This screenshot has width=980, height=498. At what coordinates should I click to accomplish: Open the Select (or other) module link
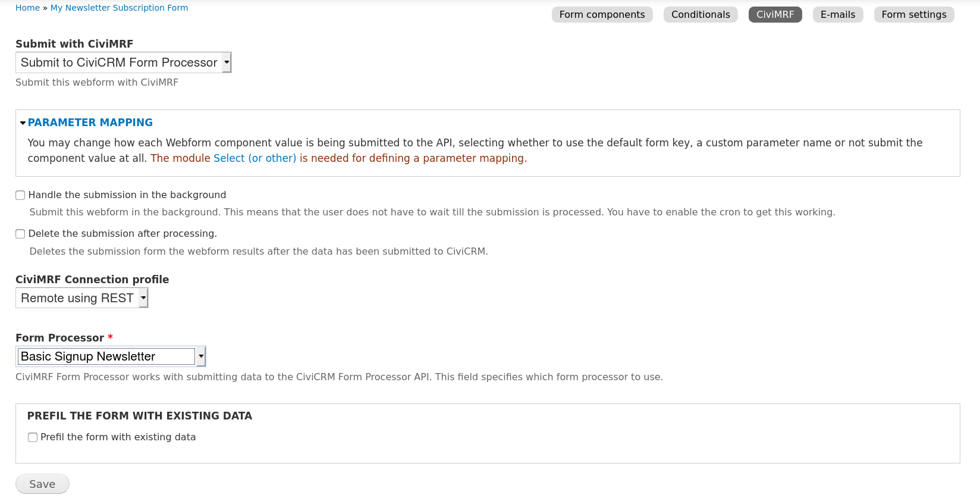255,158
